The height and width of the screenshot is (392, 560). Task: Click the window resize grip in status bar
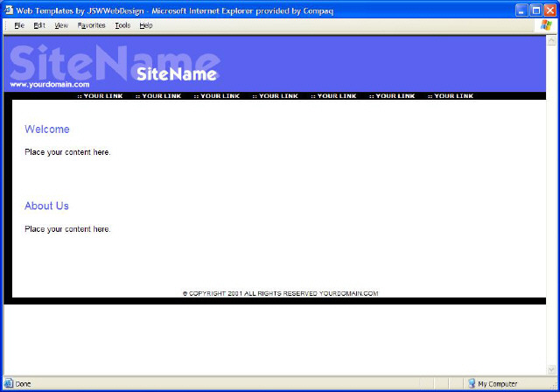(554, 386)
